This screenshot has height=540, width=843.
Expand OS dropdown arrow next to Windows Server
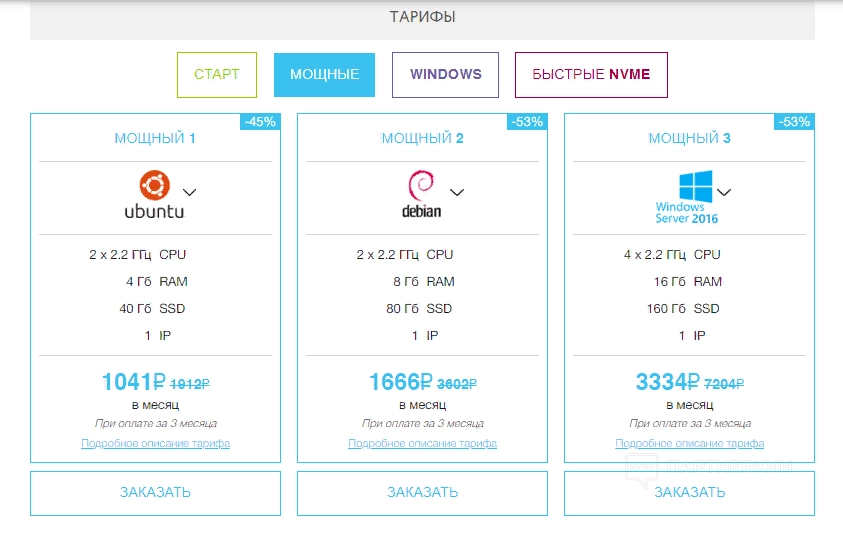point(724,192)
